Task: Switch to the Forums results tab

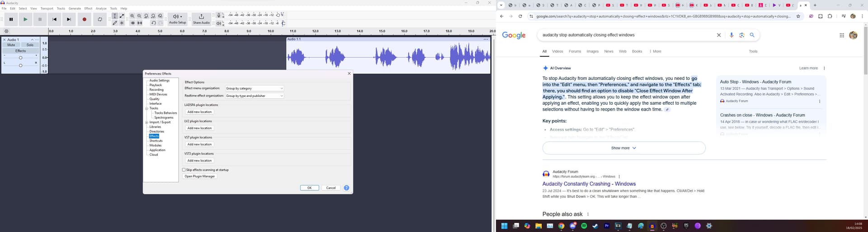Action: 575,51
